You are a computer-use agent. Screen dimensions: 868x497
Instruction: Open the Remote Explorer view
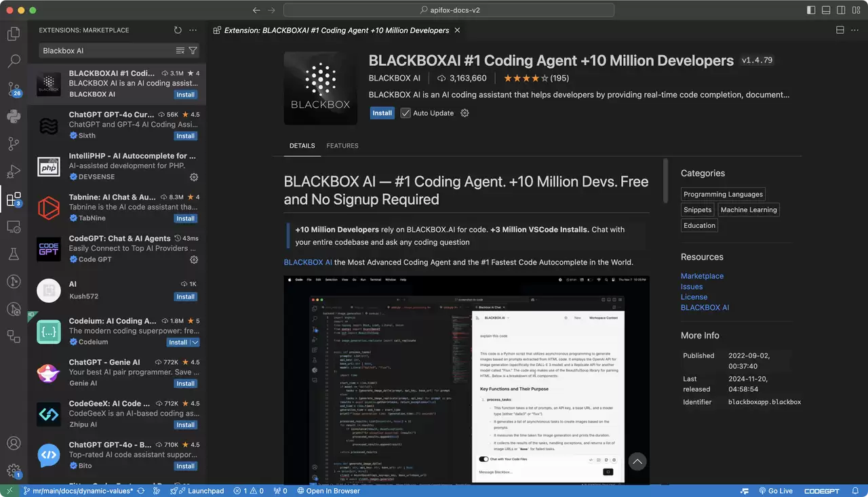point(14,226)
